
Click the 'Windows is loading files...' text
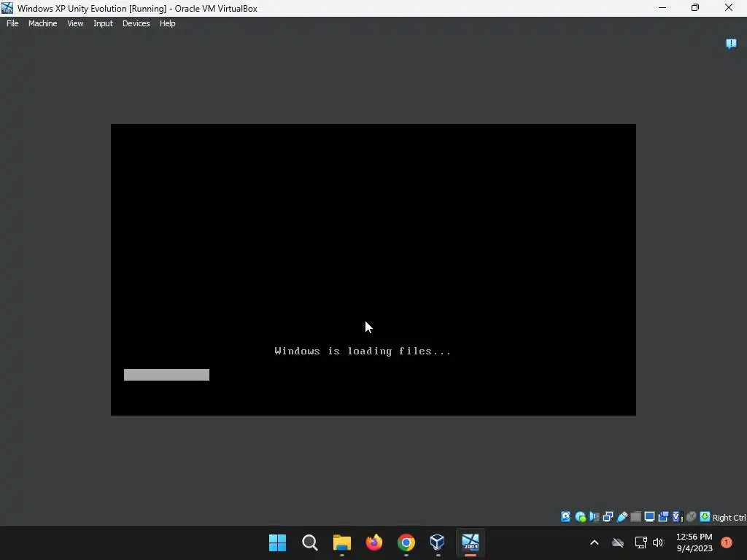point(363,351)
